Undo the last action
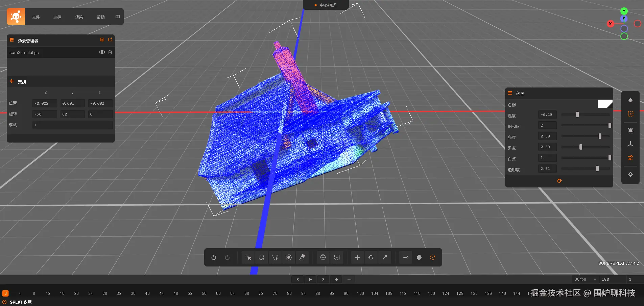 tap(214, 257)
